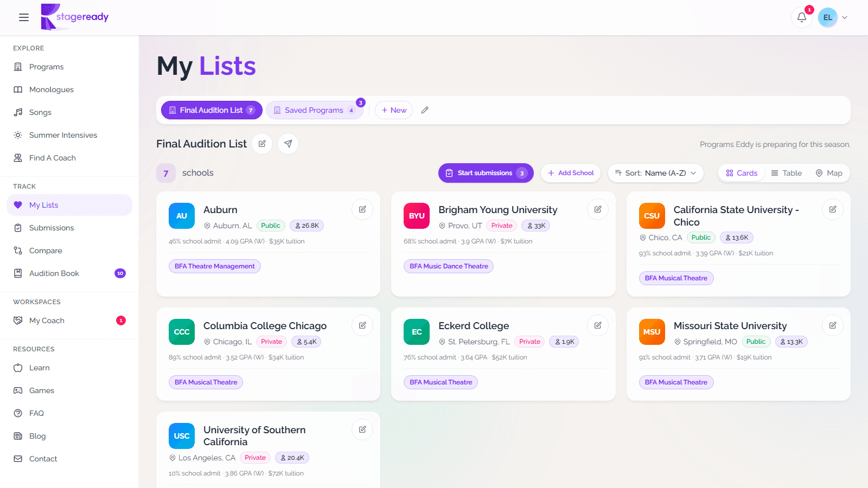The width and height of the screenshot is (868, 488).
Task: Open the Auburn school name
Action: (x=220, y=210)
